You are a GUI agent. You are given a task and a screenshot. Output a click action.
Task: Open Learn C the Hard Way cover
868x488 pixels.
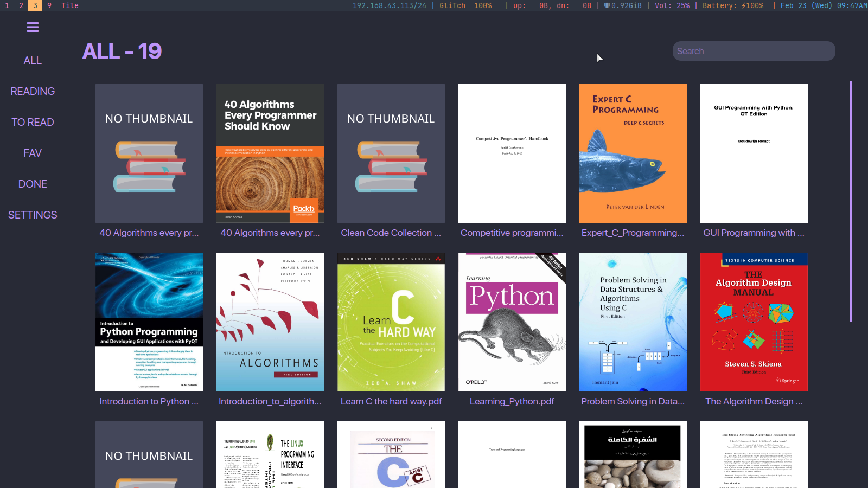391,322
